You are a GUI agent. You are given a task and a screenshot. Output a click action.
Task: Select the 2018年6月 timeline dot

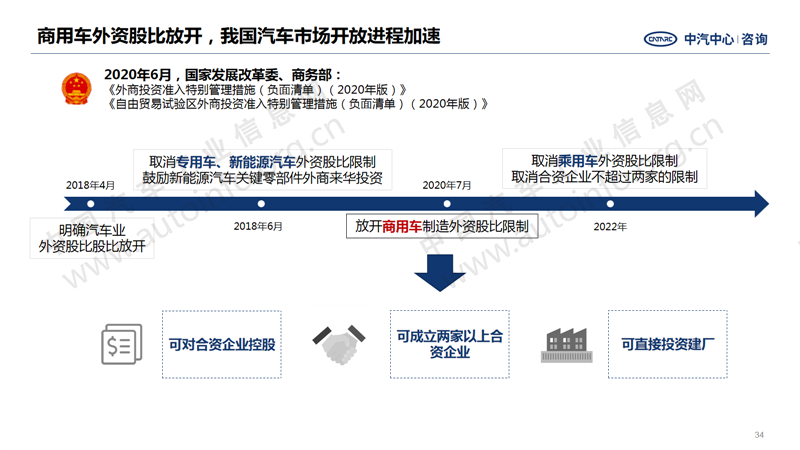pyautogui.click(x=261, y=204)
